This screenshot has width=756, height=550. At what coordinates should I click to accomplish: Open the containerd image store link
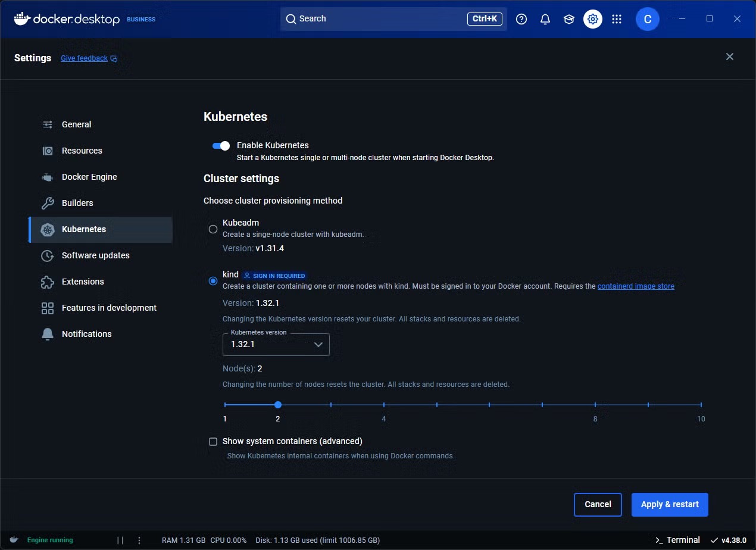(636, 286)
